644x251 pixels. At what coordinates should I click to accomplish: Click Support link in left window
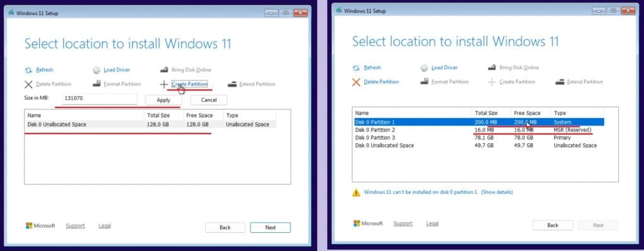(75, 226)
